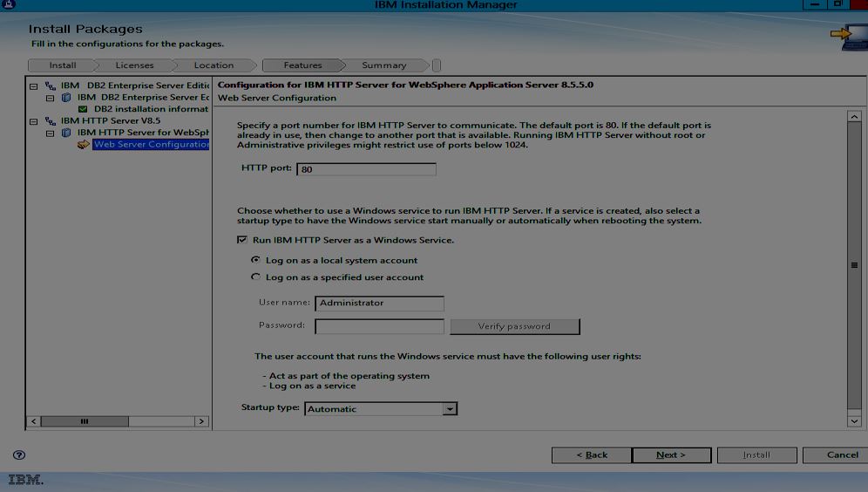Click IBM HTTP Server V8.5 package group icon
Image resolution: width=868 pixels, height=492 pixels.
tap(51, 120)
